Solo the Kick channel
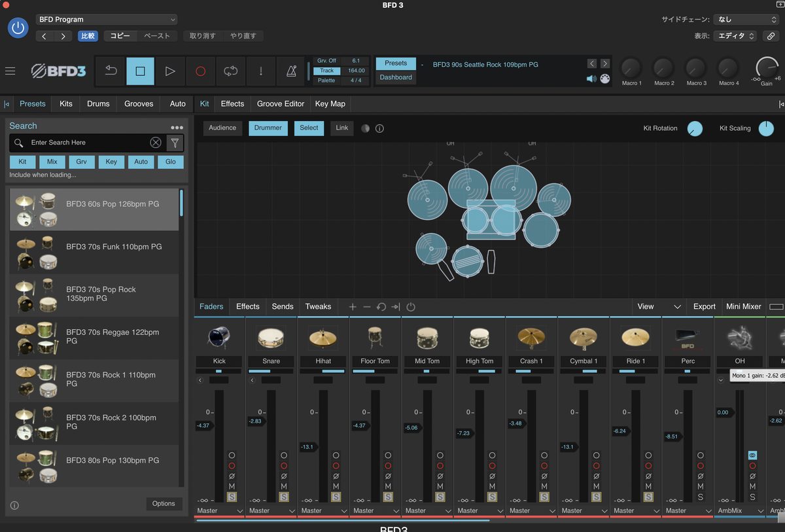 pos(232,497)
